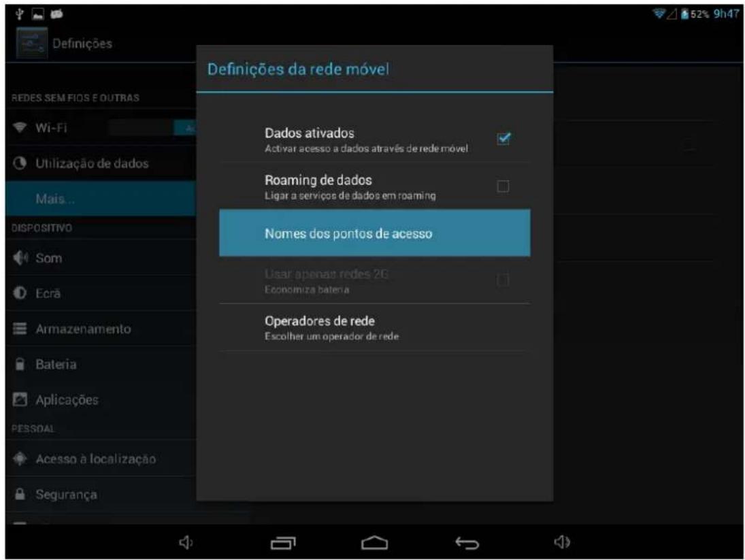Tap the Som speaker icon
This screenshot has width=745, height=560.
click(20, 258)
